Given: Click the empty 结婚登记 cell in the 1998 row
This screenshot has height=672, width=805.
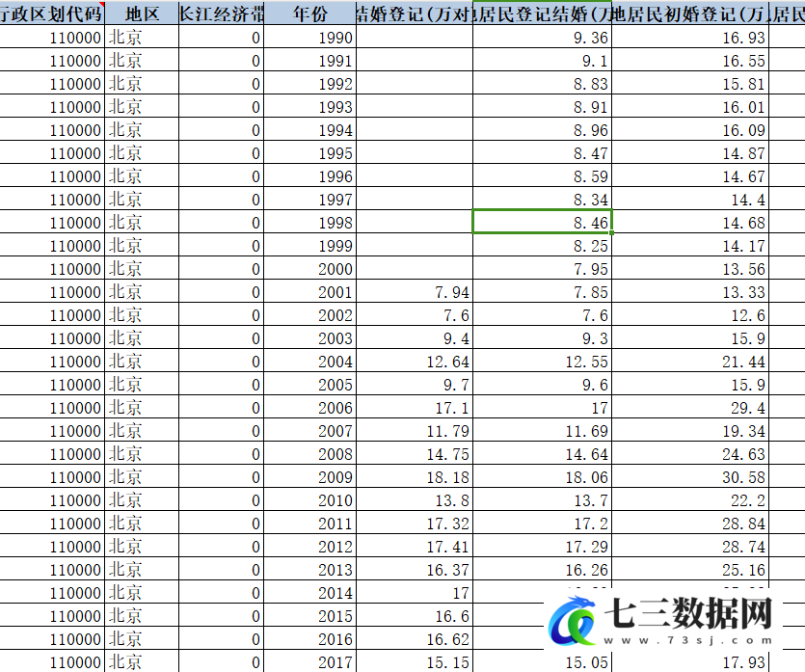Looking at the screenshot, I should coord(415,222).
